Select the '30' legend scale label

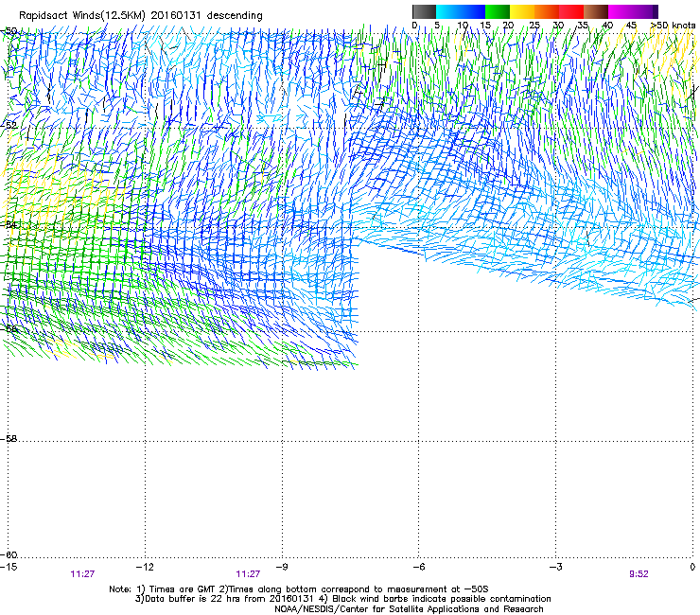pyautogui.click(x=558, y=25)
